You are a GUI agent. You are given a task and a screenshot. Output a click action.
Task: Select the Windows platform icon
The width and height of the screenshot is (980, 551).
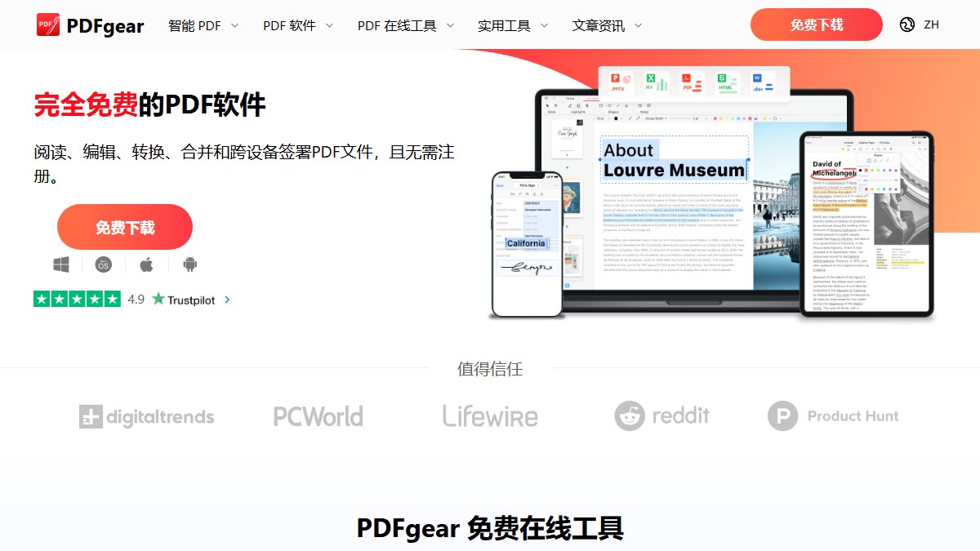point(61,264)
